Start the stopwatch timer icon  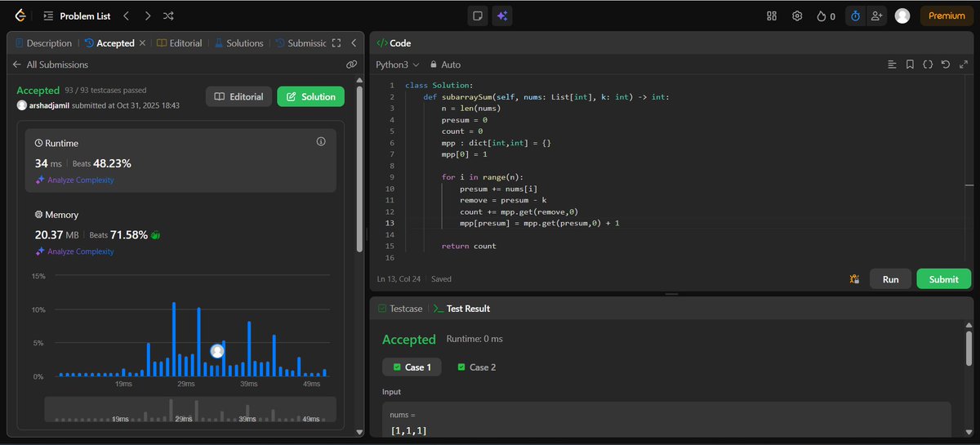tap(855, 16)
